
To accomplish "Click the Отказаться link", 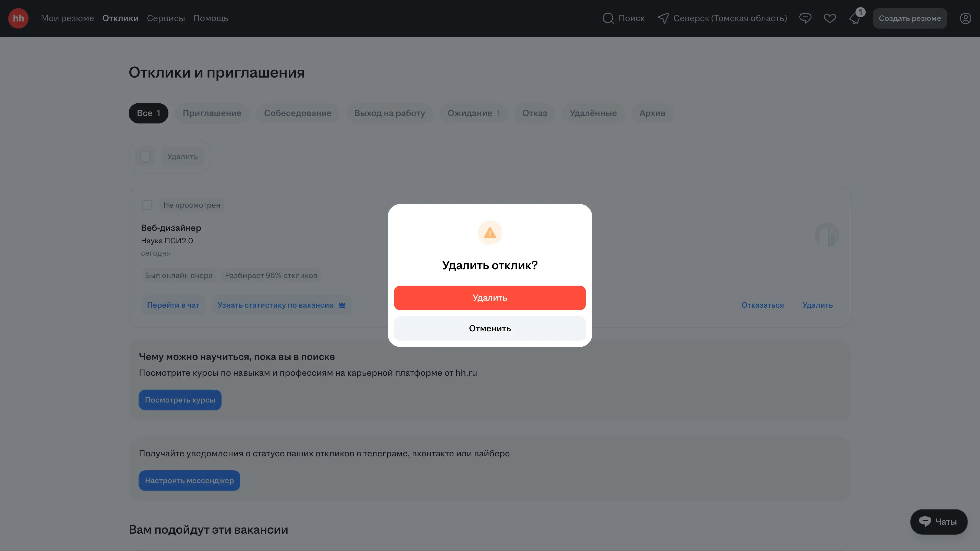I will pos(762,305).
